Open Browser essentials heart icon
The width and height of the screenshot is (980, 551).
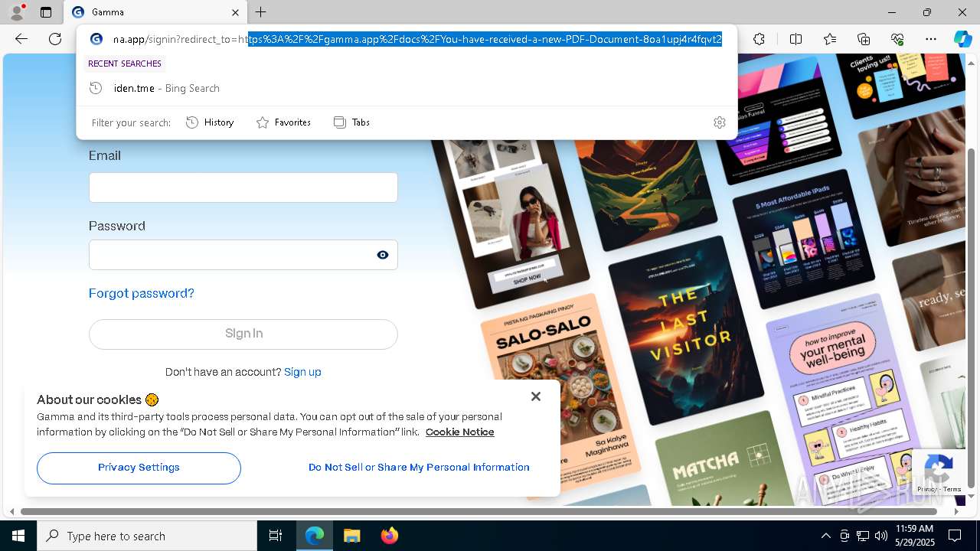[897, 39]
